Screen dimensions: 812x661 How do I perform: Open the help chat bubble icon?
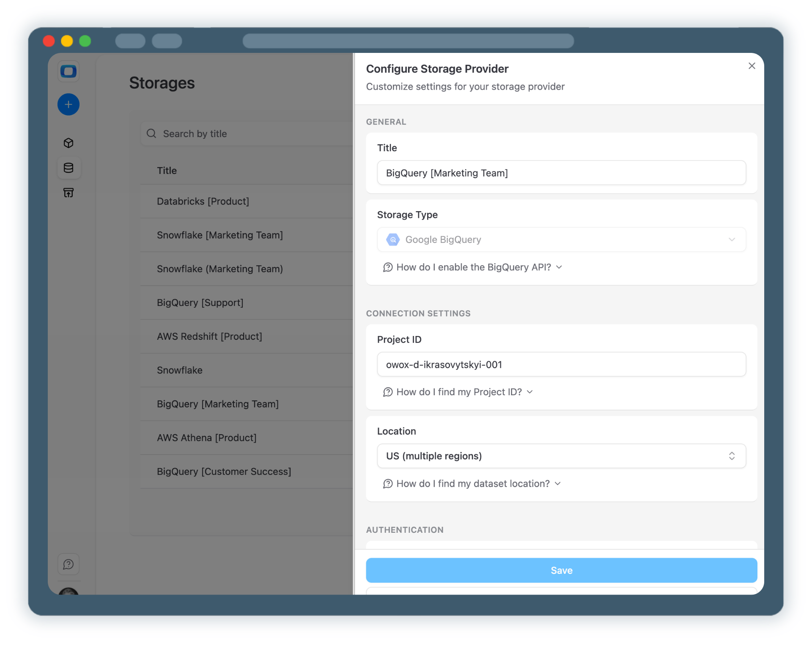tap(68, 564)
